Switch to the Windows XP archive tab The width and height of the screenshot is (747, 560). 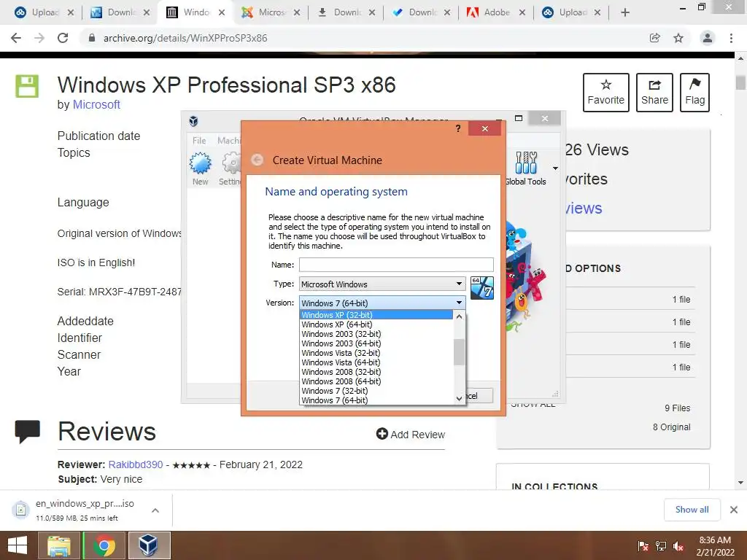coord(196,12)
